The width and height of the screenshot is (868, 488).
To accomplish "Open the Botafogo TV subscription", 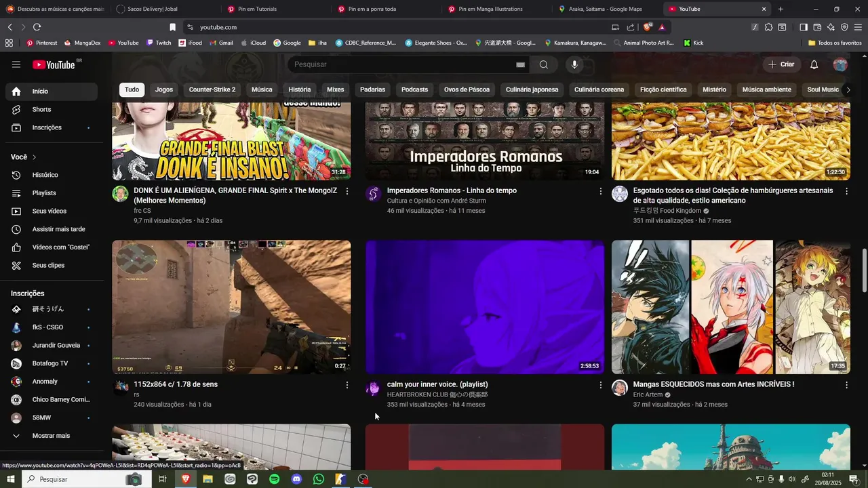I will pos(52,363).
